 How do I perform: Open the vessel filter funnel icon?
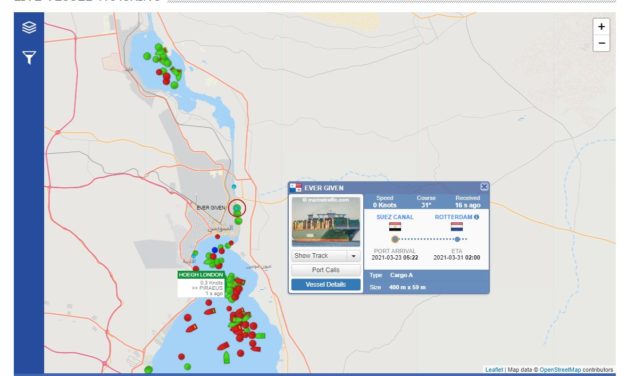point(29,57)
